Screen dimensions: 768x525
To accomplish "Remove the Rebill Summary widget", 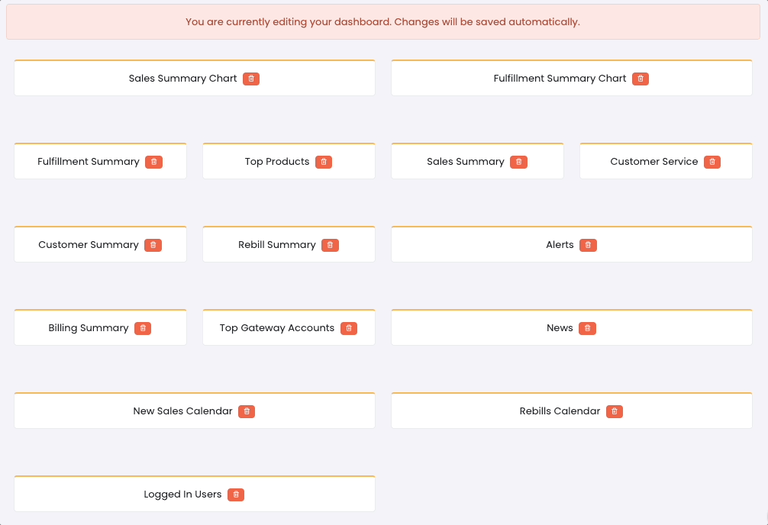I will pyautogui.click(x=329, y=245).
